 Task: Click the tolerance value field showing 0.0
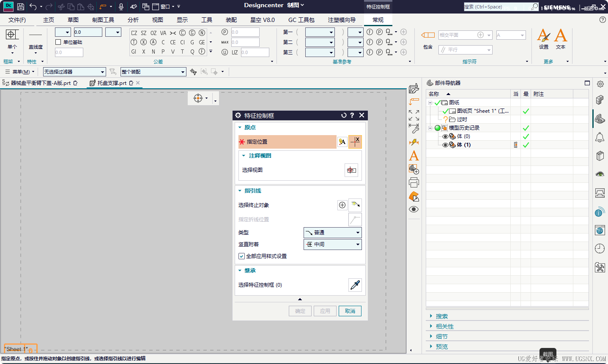88,32
